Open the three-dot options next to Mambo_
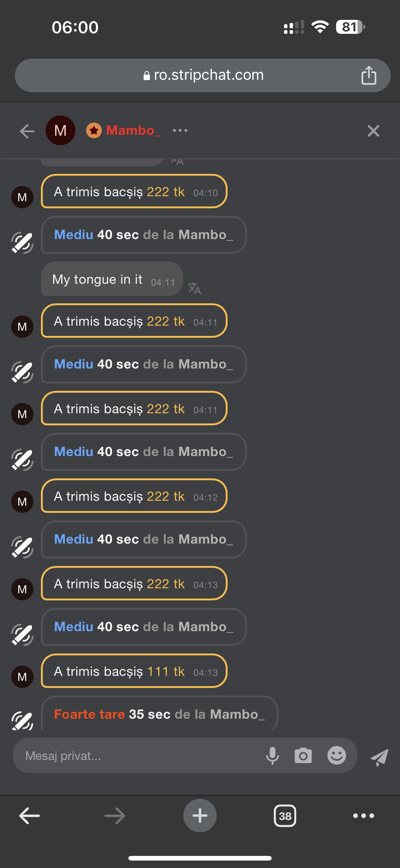The width and height of the screenshot is (400, 868). point(180,130)
